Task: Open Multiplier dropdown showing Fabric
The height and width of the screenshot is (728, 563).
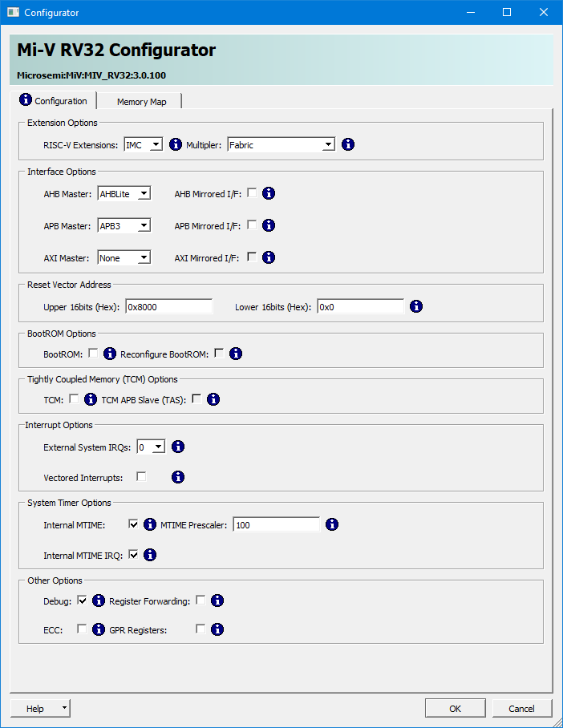Action: pyautogui.click(x=281, y=145)
